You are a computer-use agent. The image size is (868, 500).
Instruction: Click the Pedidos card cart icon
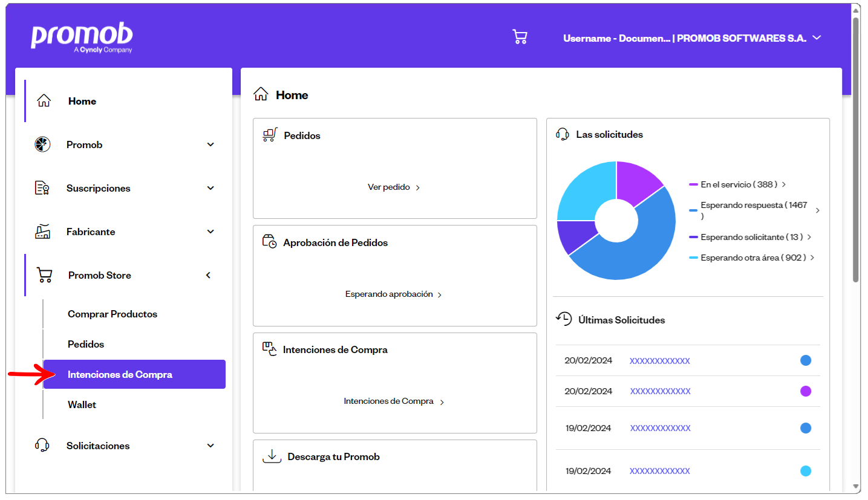point(270,135)
